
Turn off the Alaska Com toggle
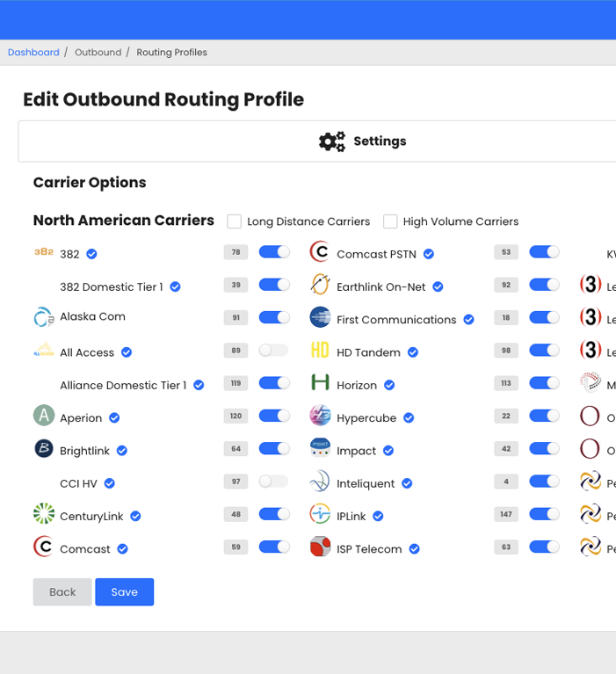click(x=274, y=317)
